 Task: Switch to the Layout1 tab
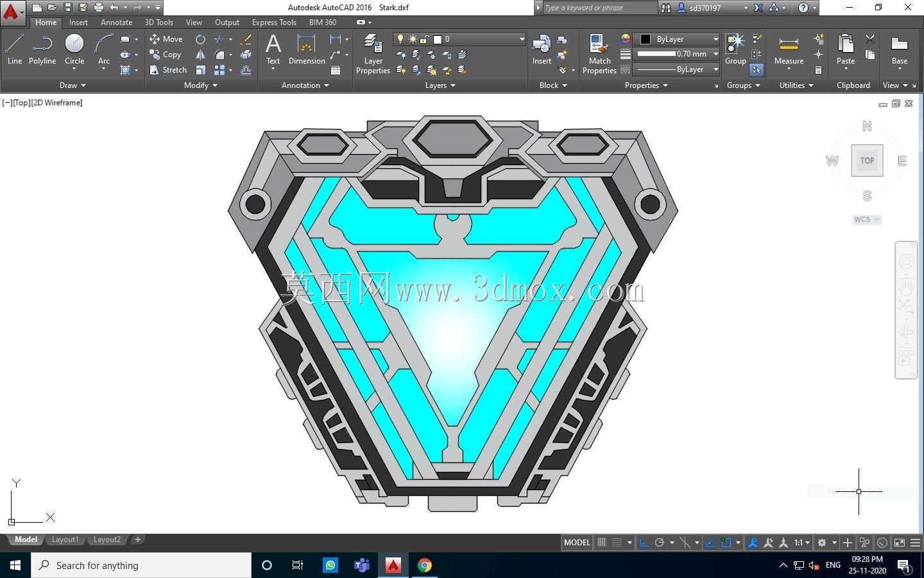tap(65, 539)
